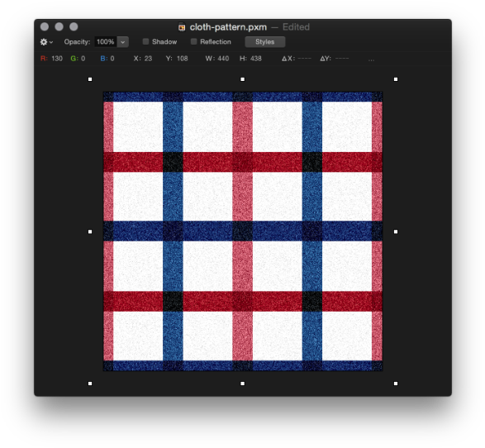485x448 pixels.
Task: Select the bottom-right resize handle
Action: (x=396, y=384)
